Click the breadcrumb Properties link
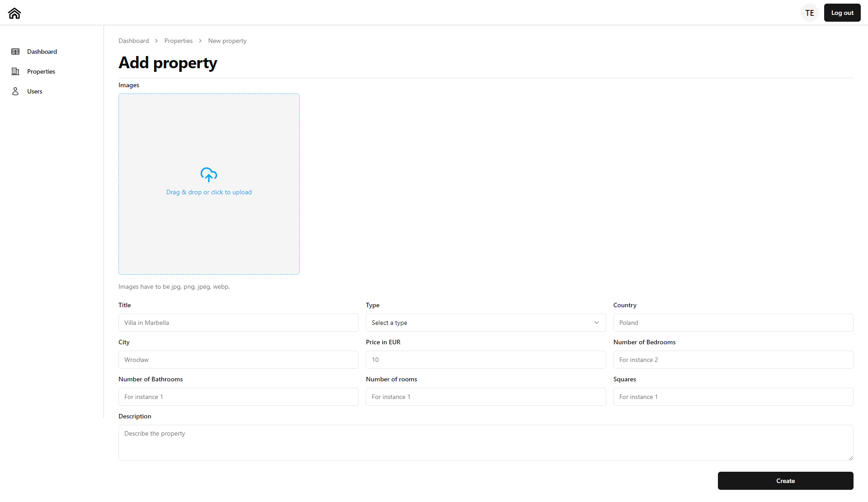The height and width of the screenshot is (502, 868). 178,41
